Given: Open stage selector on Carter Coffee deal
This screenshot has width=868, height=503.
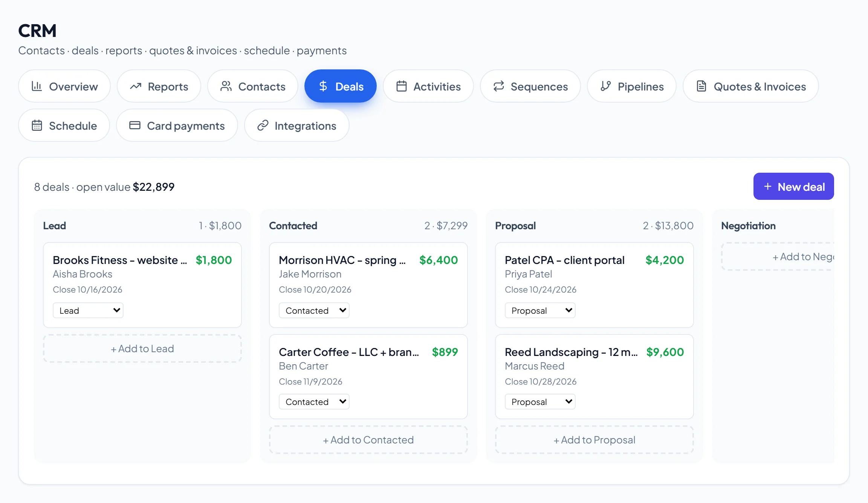Looking at the screenshot, I should tap(314, 402).
